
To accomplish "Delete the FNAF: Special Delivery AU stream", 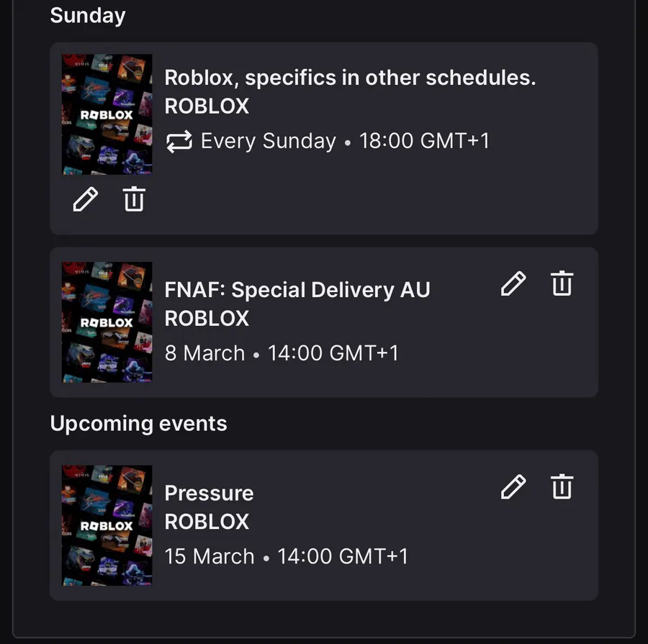I will [562, 284].
